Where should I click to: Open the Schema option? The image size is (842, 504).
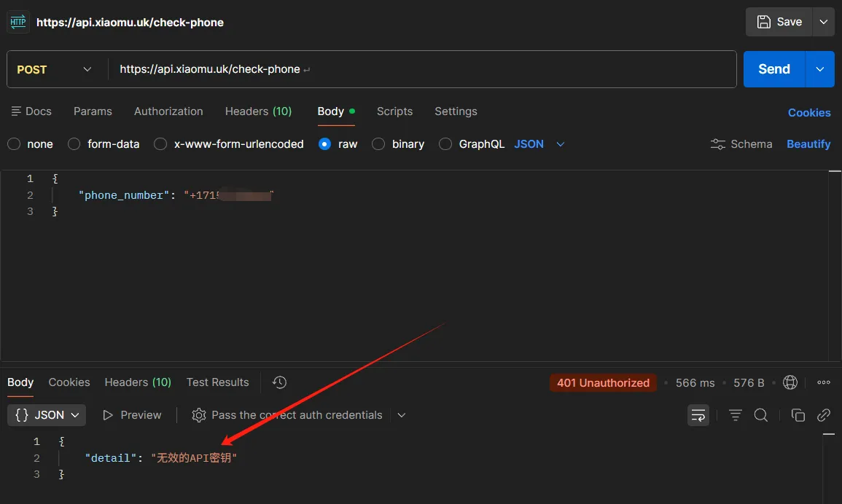(741, 144)
